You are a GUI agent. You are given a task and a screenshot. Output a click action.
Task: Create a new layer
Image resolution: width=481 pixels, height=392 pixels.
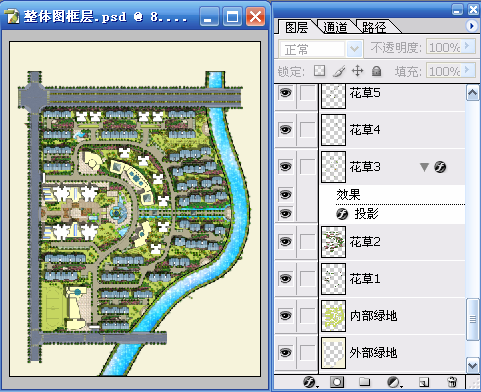coord(423,382)
